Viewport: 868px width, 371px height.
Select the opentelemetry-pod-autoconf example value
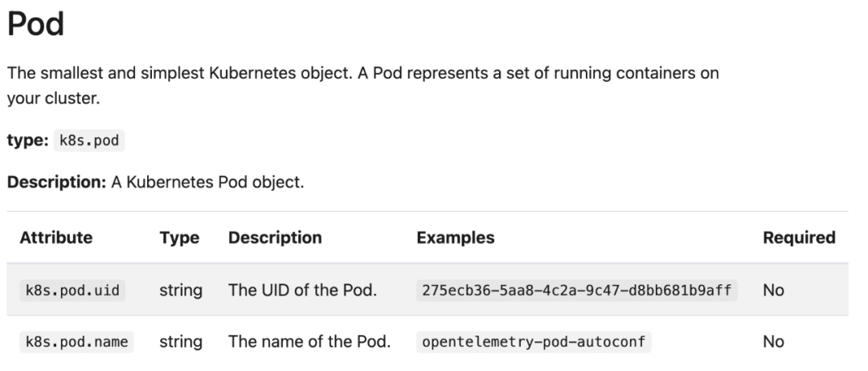(533, 342)
